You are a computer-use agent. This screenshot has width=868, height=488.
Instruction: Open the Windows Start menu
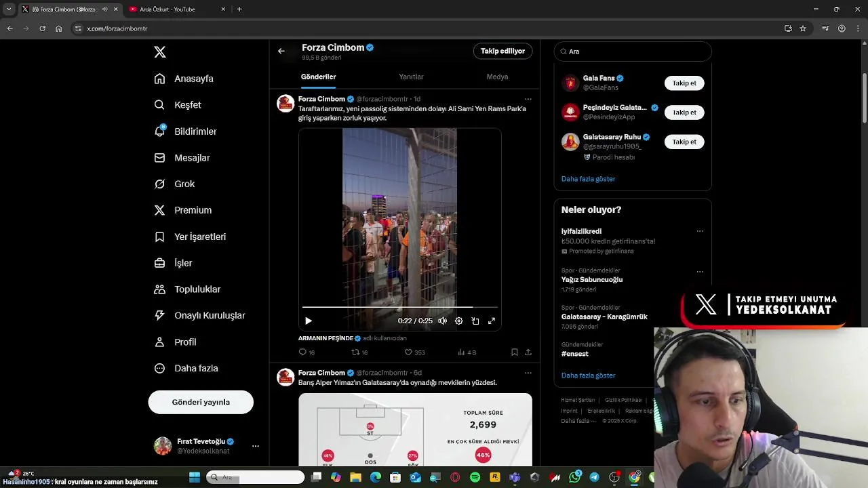pos(195,477)
